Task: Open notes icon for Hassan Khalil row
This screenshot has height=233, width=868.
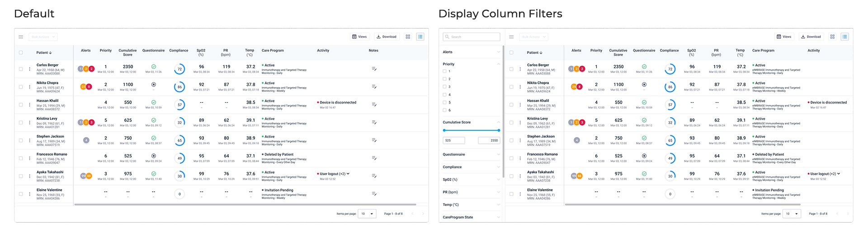Action: 374,105
